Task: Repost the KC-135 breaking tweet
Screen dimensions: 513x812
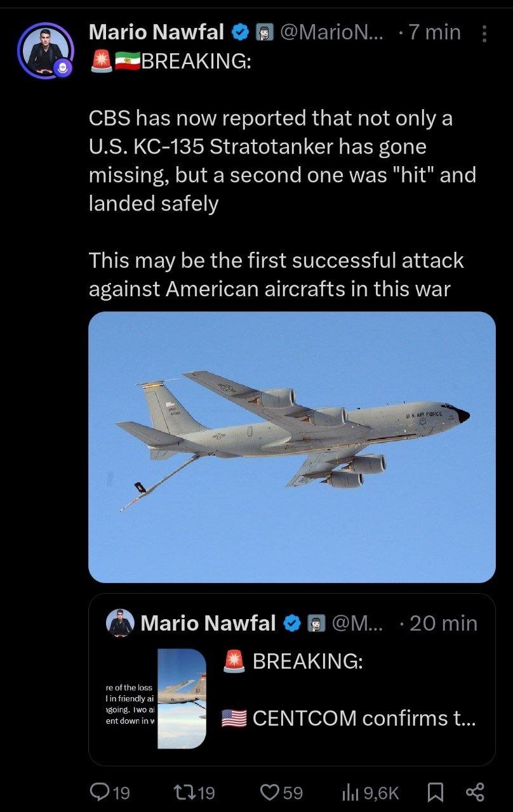Action: pos(184,792)
